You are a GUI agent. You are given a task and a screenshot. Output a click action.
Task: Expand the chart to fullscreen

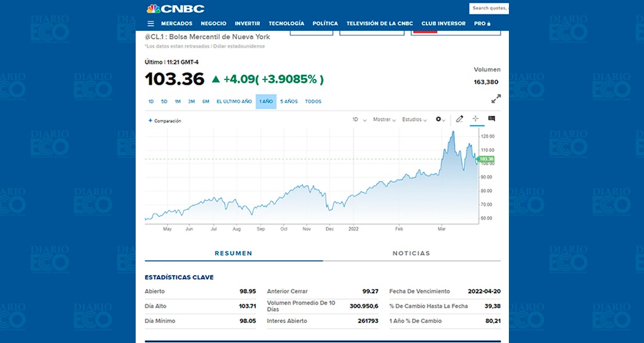(x=496, y=99)
